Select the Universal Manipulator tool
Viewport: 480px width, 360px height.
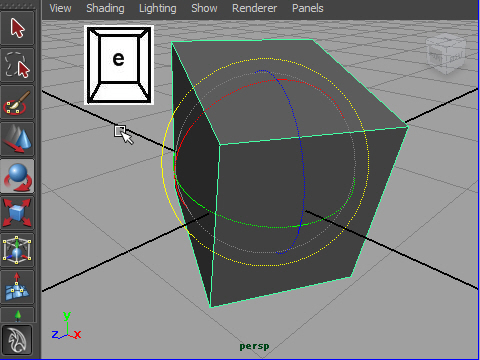pyautogui.click(x=17, y=250)
